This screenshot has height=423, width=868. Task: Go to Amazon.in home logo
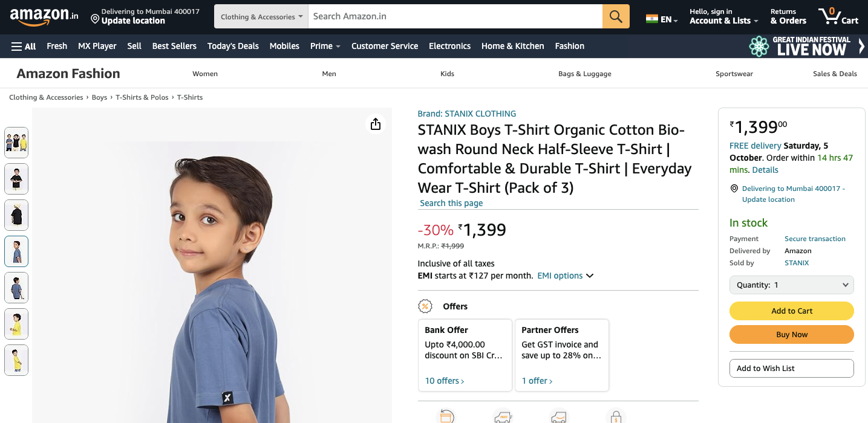[x=44, y=16]
